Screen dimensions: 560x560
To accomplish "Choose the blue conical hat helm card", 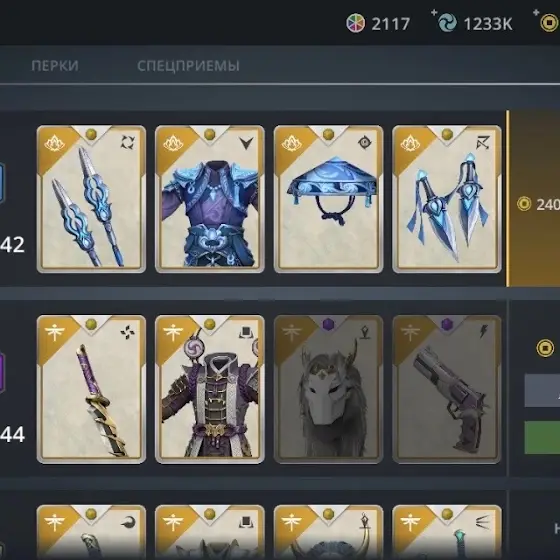I will tap(328, 199).
